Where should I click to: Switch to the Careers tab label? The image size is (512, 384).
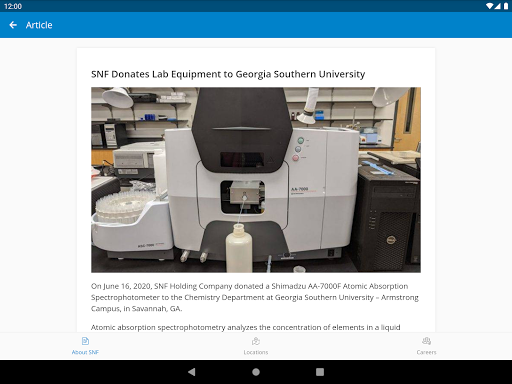426,352
